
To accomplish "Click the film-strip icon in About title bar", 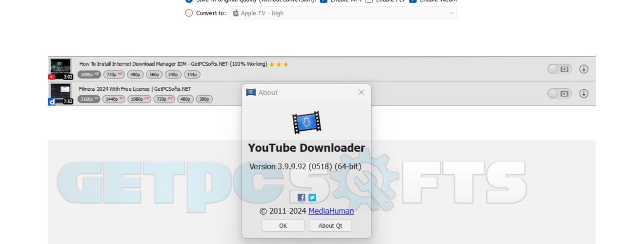I will click(x=251, y=92).
